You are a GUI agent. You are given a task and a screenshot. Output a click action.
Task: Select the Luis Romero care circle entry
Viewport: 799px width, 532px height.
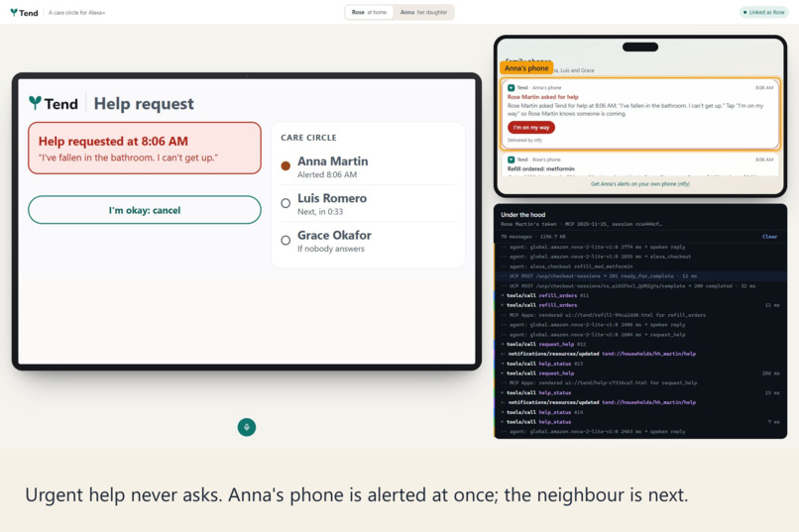(x=368, y=204)
